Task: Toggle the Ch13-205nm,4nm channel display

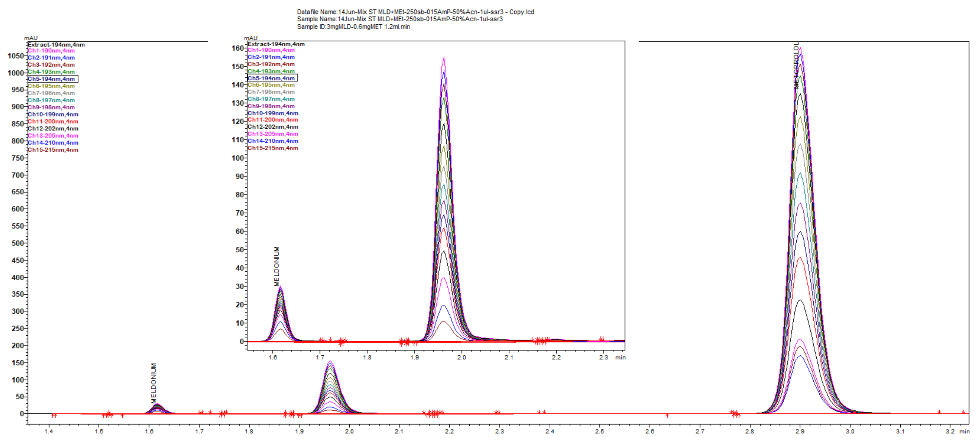Action: (x=52, y=136)
